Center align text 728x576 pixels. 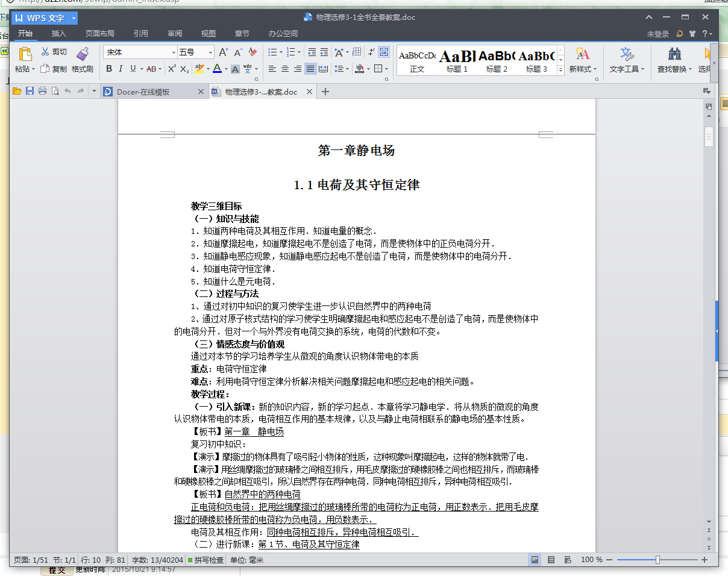point(285,69)
